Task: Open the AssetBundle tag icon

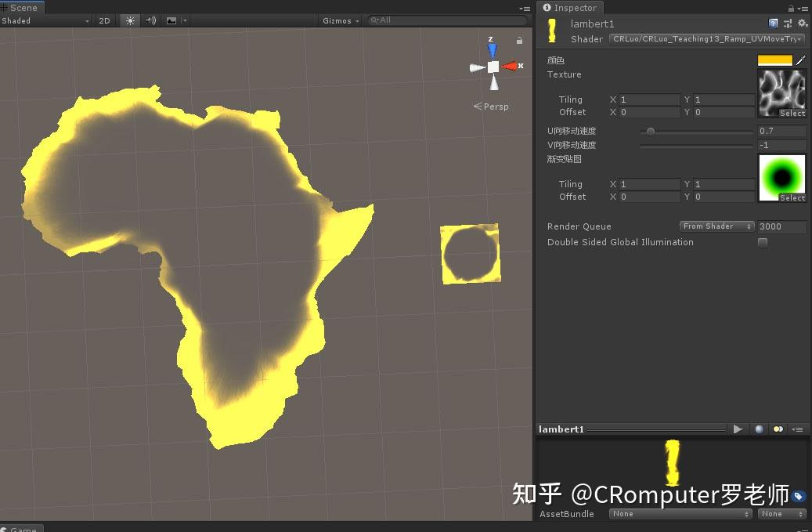Action: click(x=797, y=496)
